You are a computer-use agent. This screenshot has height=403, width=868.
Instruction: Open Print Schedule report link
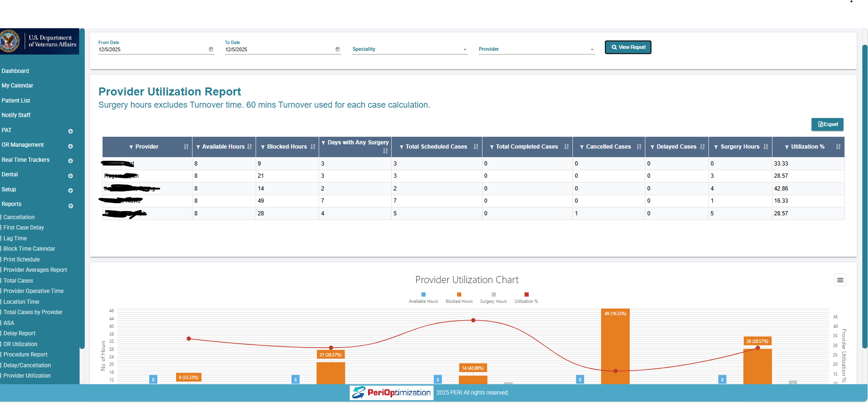pos(22,260)
